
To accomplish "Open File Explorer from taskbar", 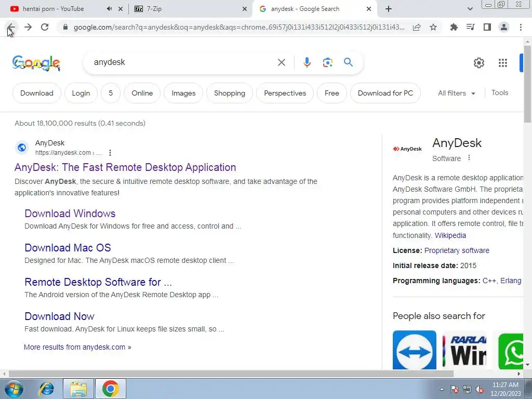I will tap(78, 389).
